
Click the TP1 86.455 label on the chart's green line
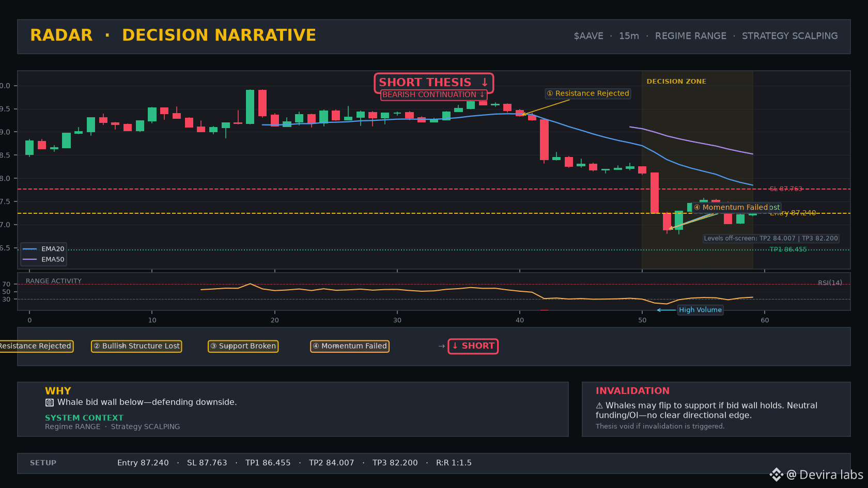coord(788,249)
